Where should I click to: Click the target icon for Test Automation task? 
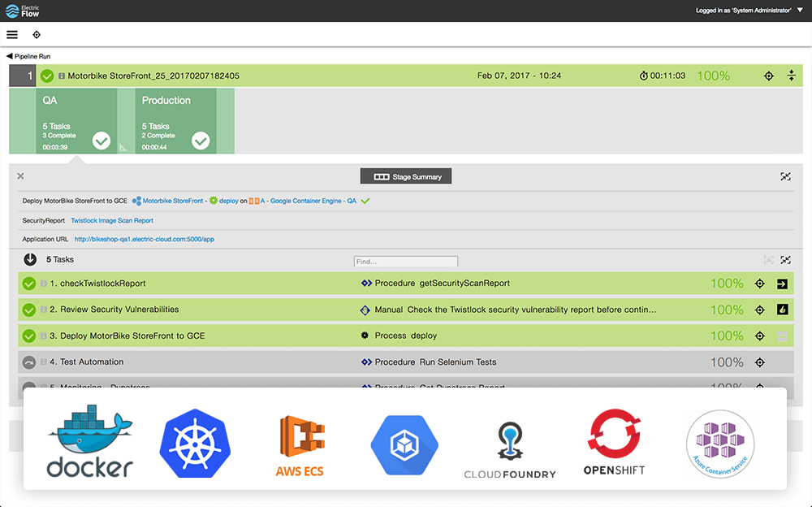tap(760, 362)
